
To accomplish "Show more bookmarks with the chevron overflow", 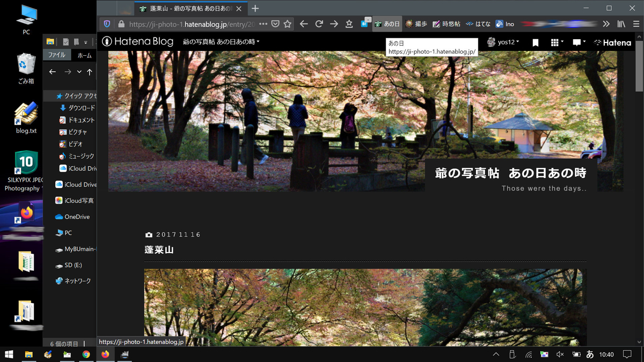I will pos(606,24).
